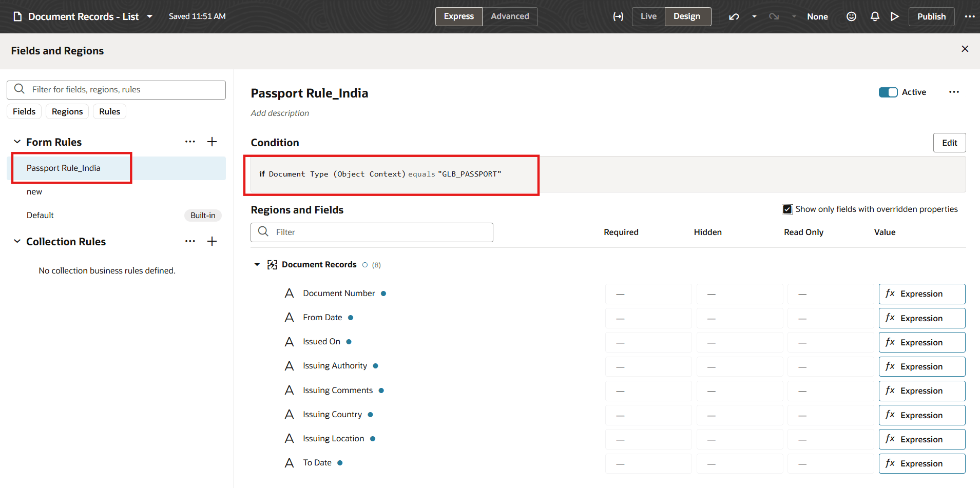Open Collection Rules more options menu
This screenshot has width=980, height=488.
coord(190,241)
